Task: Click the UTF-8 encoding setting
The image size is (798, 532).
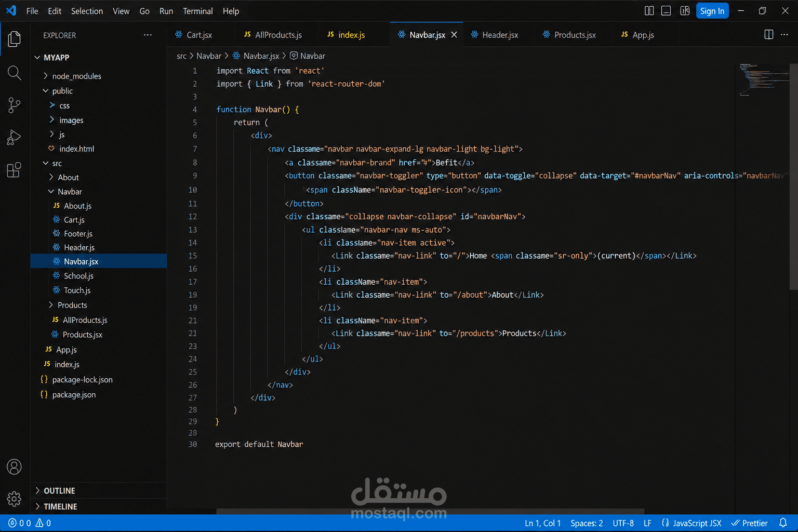Action: [x=623, y=523]
